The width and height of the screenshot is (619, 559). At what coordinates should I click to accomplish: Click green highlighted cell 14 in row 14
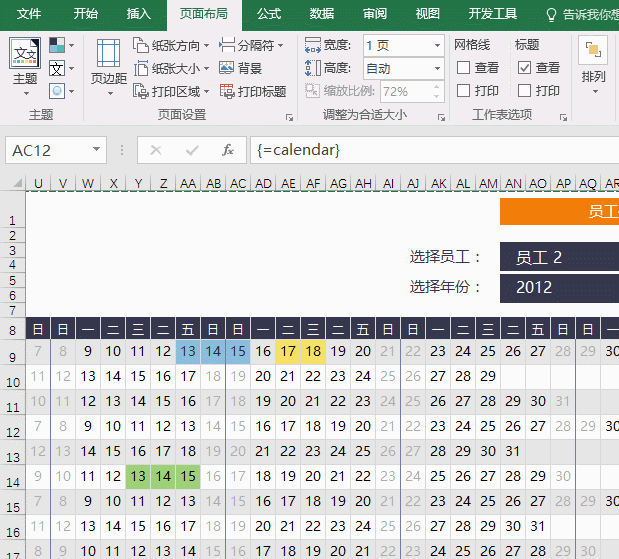163,476
